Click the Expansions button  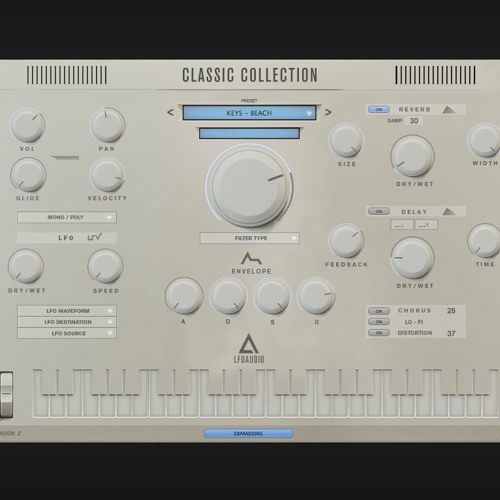[x=248, y=433]
